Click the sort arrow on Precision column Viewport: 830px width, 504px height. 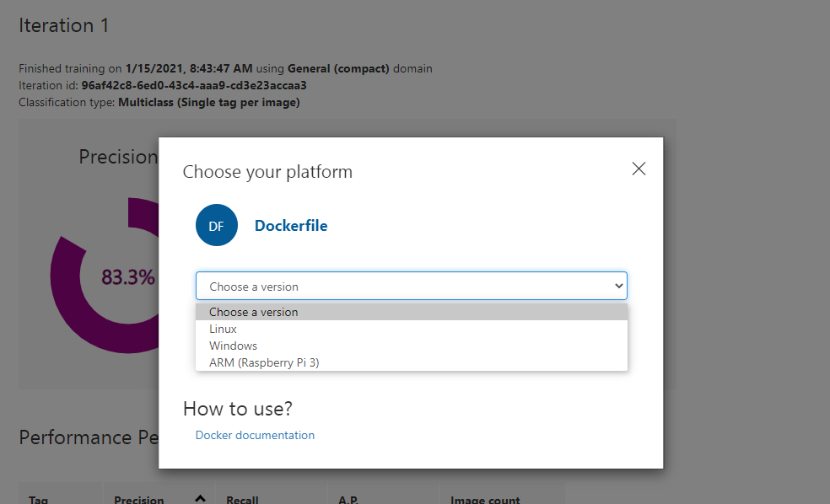coord(199,498)
